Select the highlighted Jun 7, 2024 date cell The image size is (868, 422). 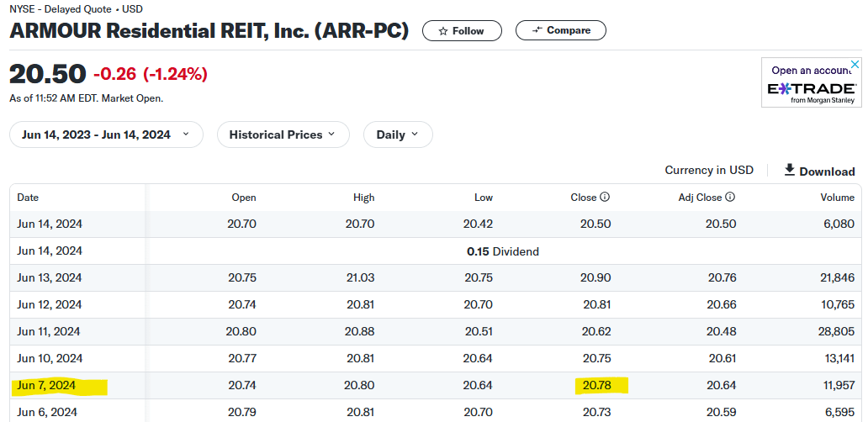[46, 386]
